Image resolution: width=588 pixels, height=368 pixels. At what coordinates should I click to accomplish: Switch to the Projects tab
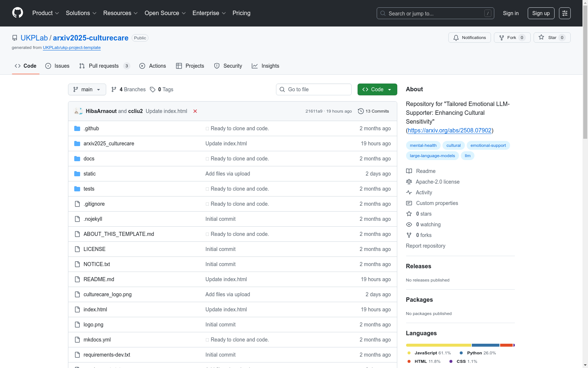point(190,66)
